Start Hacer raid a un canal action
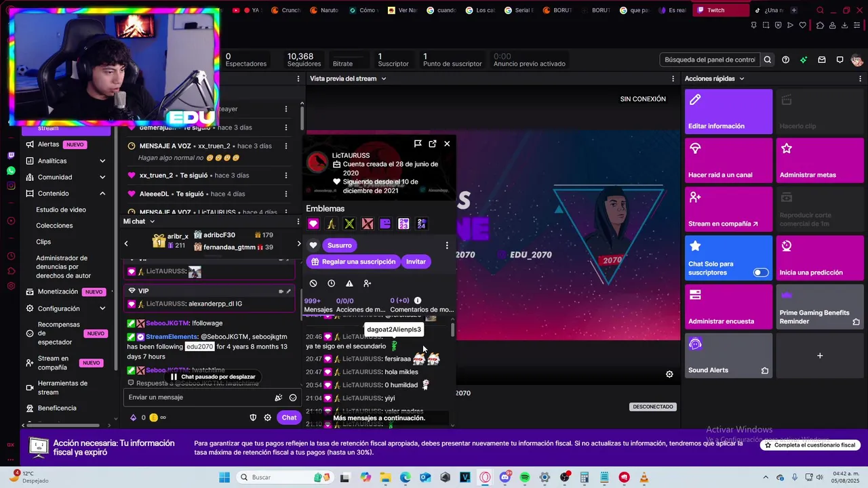 tap(728, 161)
